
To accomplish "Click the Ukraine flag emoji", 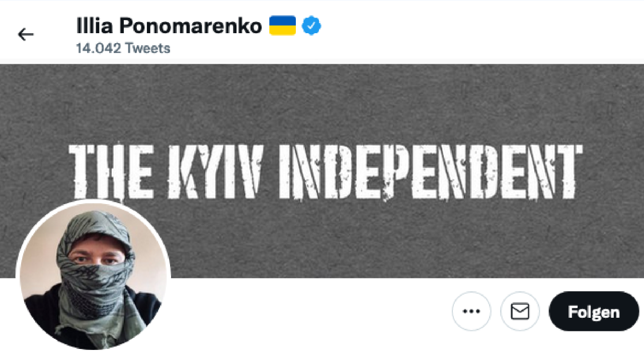I will coord(282,26).
